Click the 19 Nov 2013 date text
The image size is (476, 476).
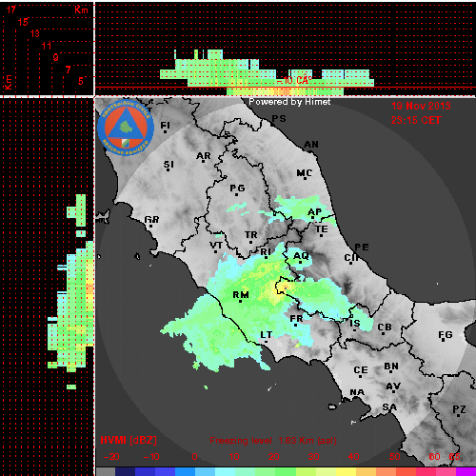421,106
